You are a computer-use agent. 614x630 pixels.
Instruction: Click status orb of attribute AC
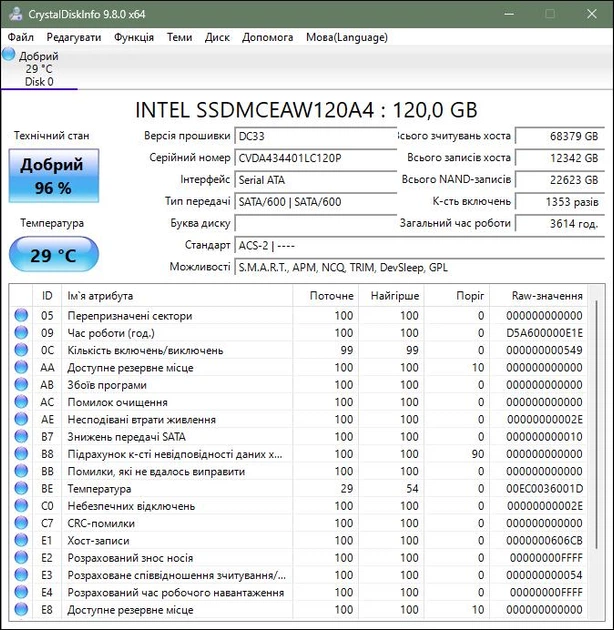click(x=21, y=402)
